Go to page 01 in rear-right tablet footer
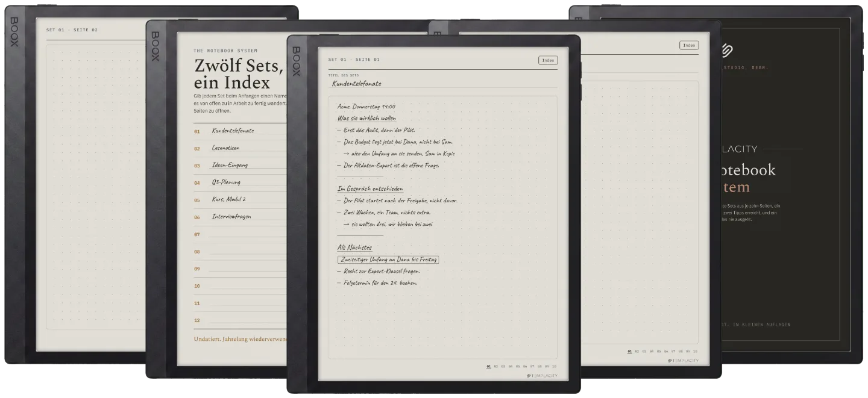Image resolution: width=868 pixels, height=398 pixels. pos(629,351)
